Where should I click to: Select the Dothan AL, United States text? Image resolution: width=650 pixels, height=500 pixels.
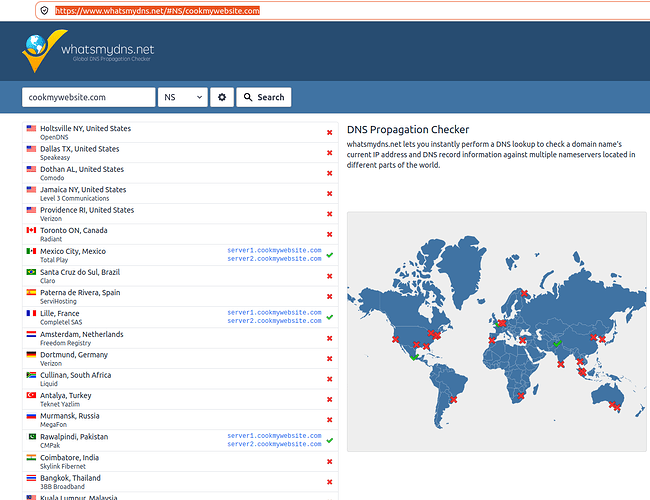(x=82, y=169)
